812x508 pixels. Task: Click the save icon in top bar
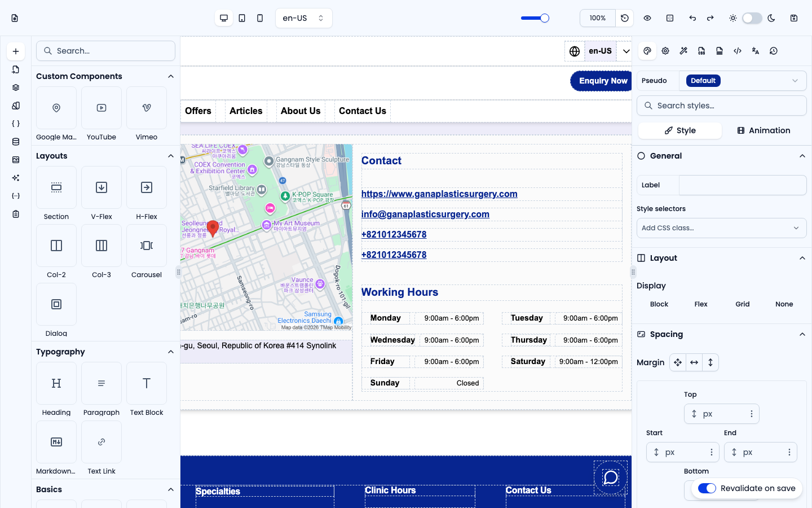point(794,18)
